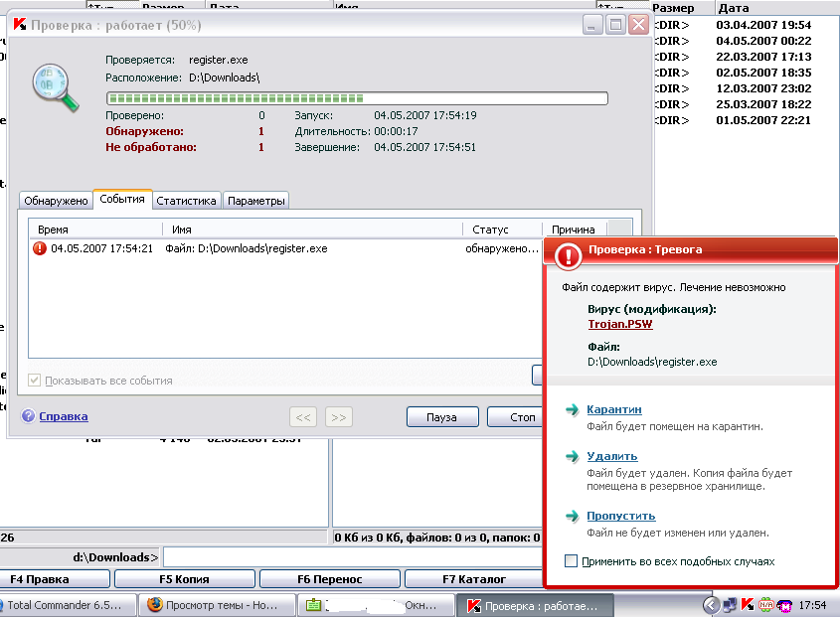Click the Kaspersky icon in the system tray
Screen dimensions: 840x617
[748, 605]
